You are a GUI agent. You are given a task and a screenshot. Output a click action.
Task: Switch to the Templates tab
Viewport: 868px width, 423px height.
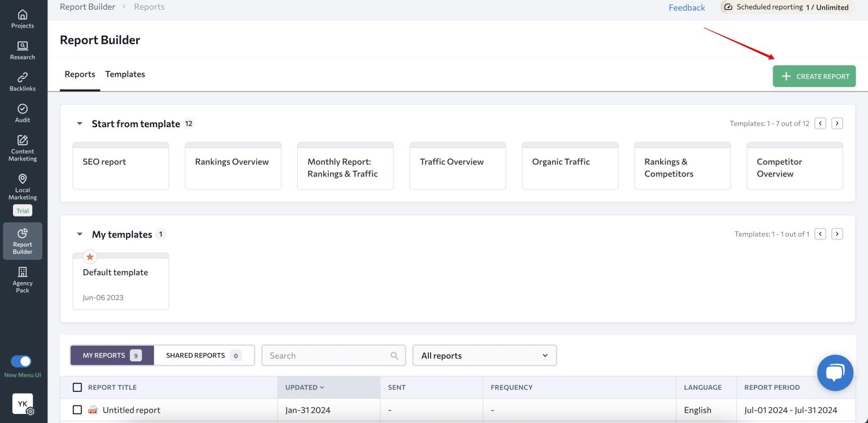125,74
